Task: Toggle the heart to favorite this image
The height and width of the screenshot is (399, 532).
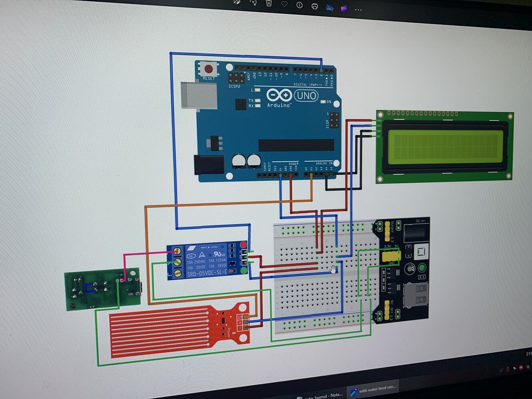Action: (284, 4)
